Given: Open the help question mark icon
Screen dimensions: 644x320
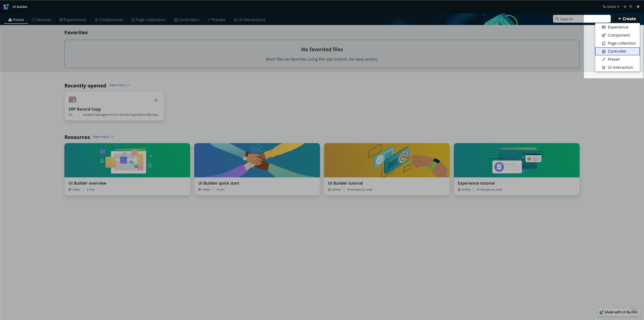Looking at the screenshot, I should pyautogui.click(x=631, y=7).
